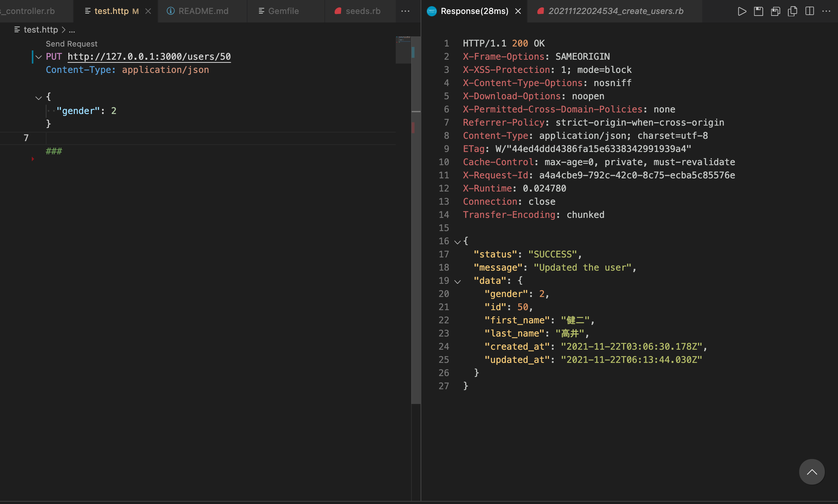Open overflow tabs via ellipsis next to seeds.rb
Screen dimensions: 838x504
pos(405,11)
